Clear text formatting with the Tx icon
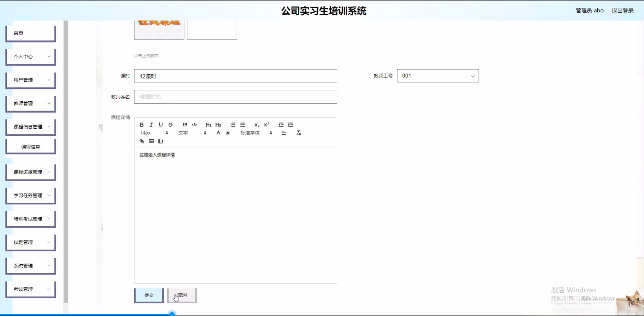This screenshot has height=316, width=644. 298,133
